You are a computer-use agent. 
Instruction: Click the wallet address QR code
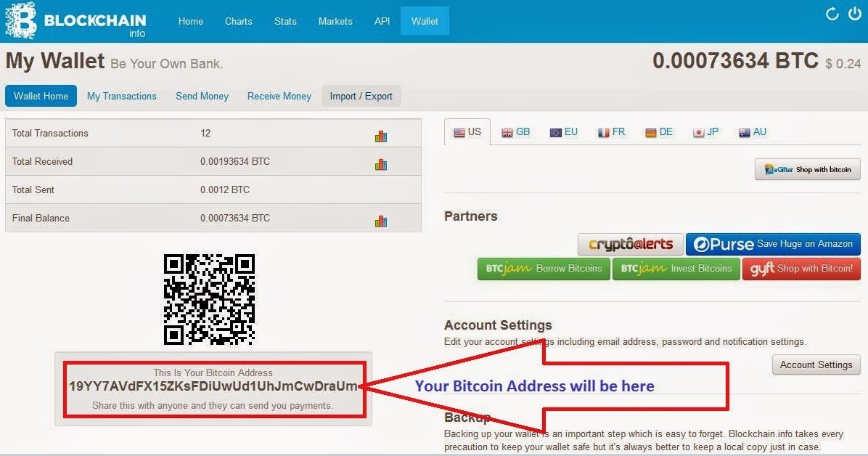click(x=209, y=299)
